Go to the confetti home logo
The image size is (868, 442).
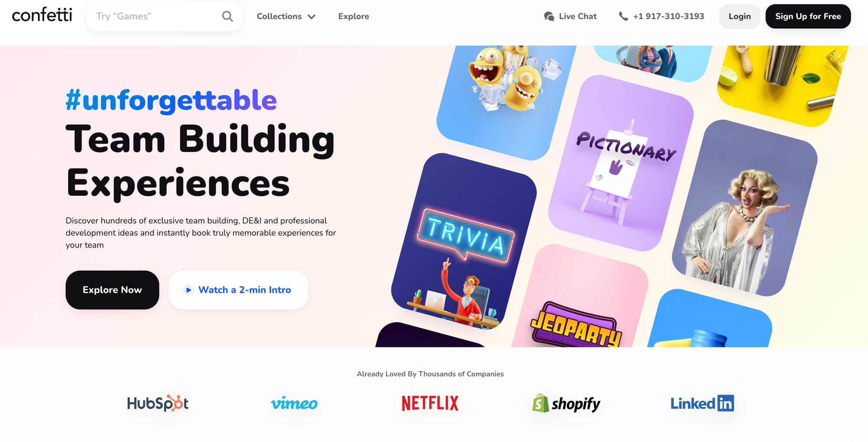coord(42,15)
